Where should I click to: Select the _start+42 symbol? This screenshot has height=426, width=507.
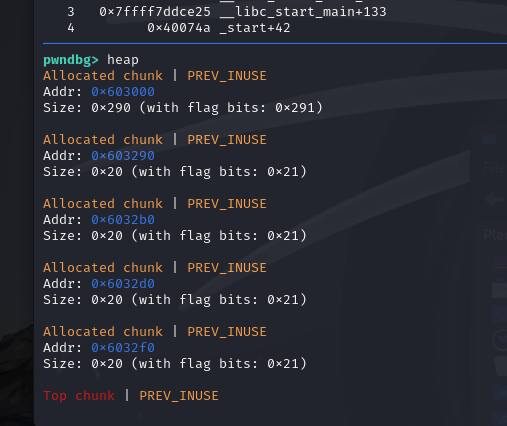tap(255, 28)
